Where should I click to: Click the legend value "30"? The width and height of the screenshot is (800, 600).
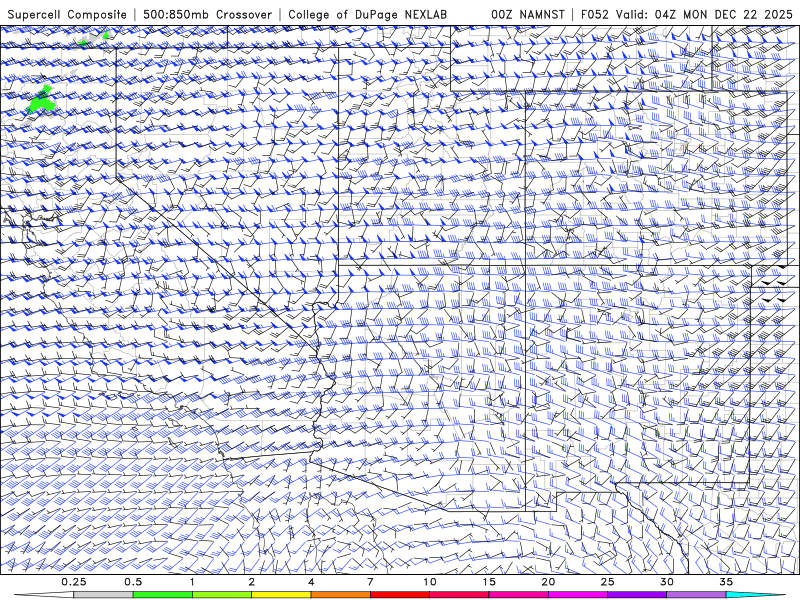pyautogui.click(x=667, y=582)
